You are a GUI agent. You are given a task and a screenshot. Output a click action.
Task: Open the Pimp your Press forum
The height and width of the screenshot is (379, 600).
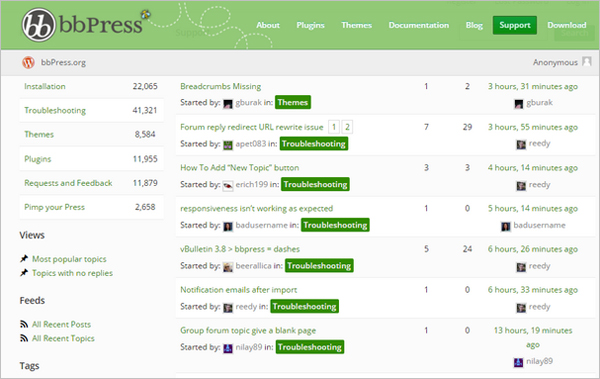click(54, 207)
